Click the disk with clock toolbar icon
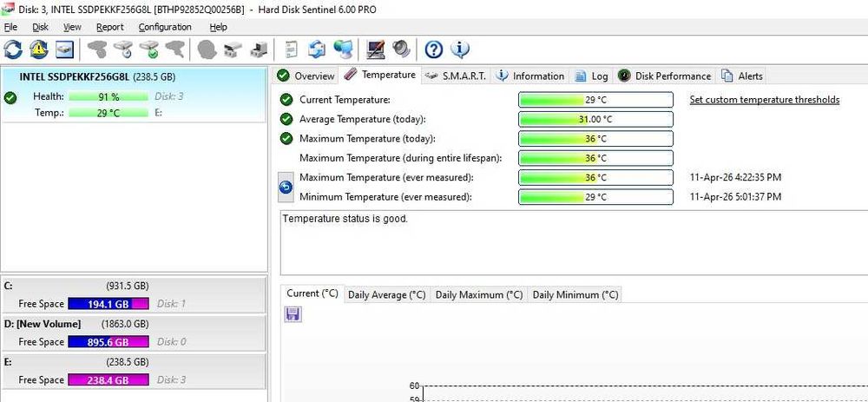 123,49
